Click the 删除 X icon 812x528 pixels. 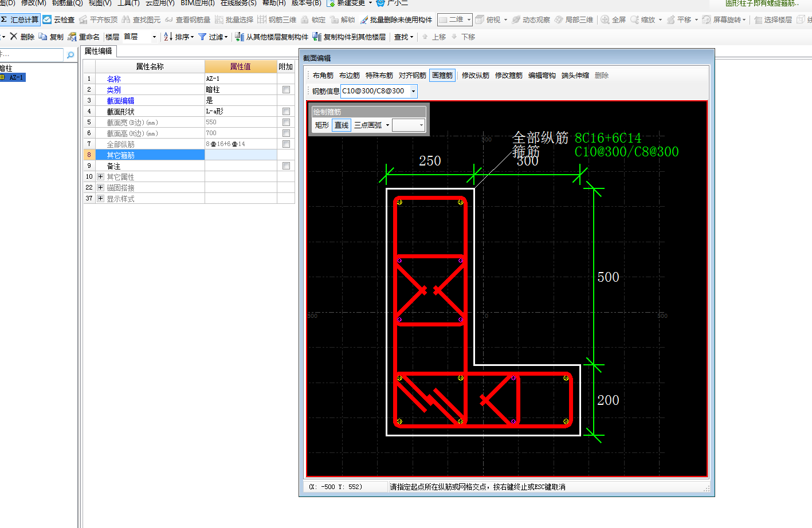click(14, 37)
